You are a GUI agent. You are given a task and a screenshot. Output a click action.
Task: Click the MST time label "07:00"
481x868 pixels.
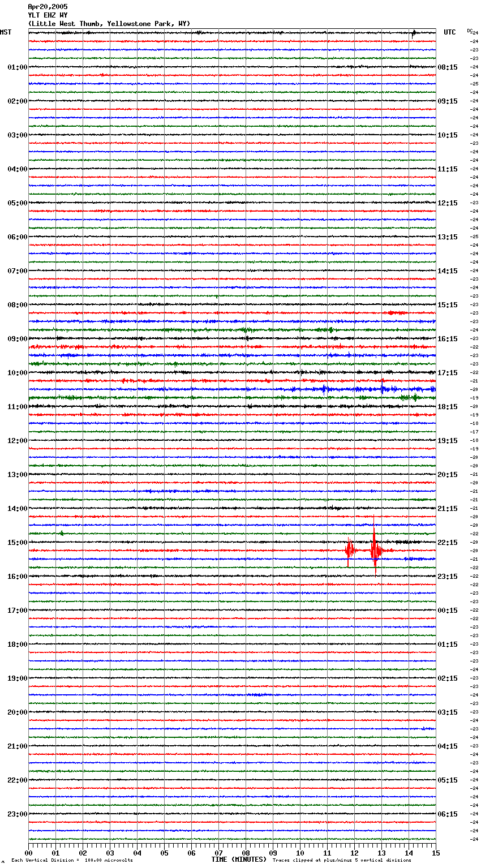click(18, 271)
